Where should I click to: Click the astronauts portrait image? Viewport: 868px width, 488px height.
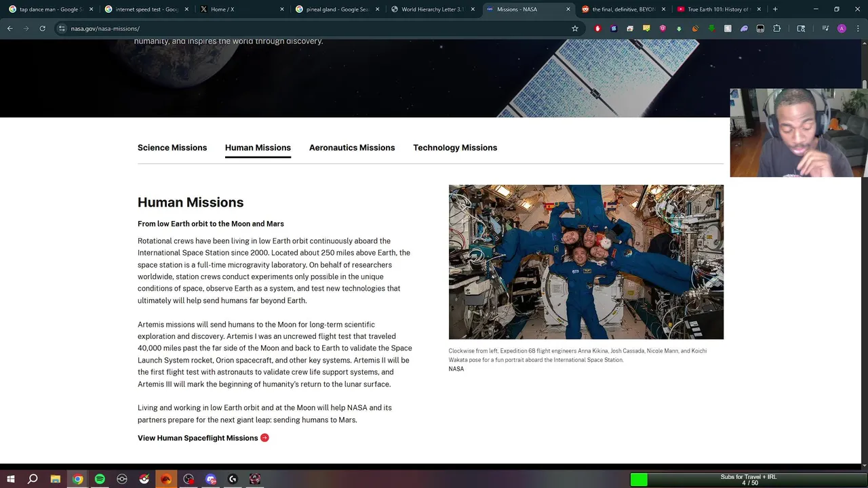(x=586, y=262)
